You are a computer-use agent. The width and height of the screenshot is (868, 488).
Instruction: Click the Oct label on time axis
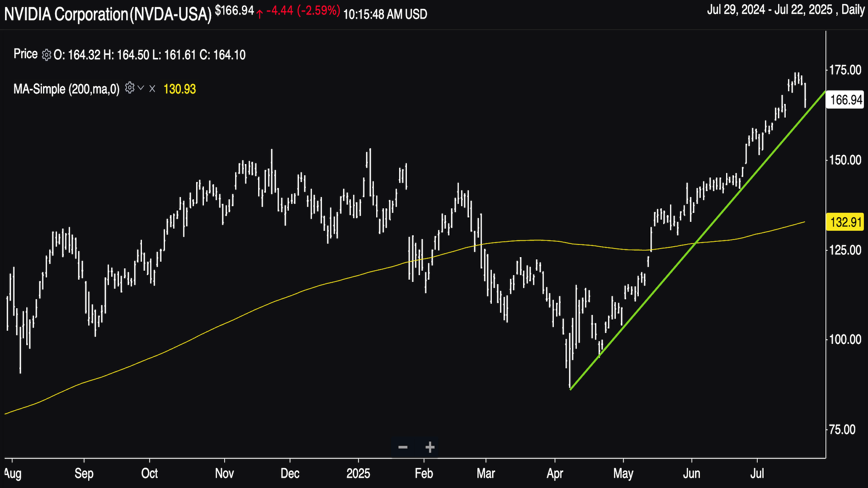click(x=150, y=474)
